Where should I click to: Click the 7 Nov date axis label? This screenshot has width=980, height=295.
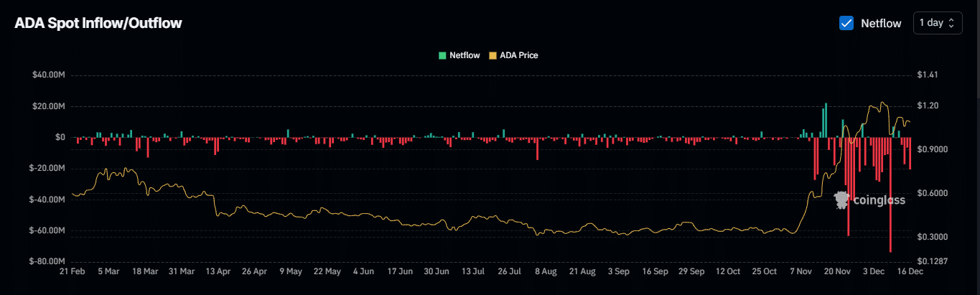point(801,272)
